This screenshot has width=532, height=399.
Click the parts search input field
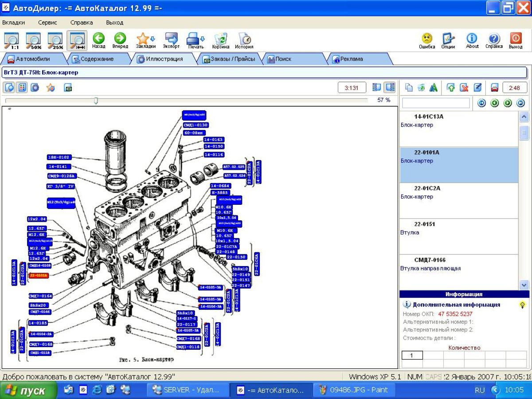coord(435,103)
